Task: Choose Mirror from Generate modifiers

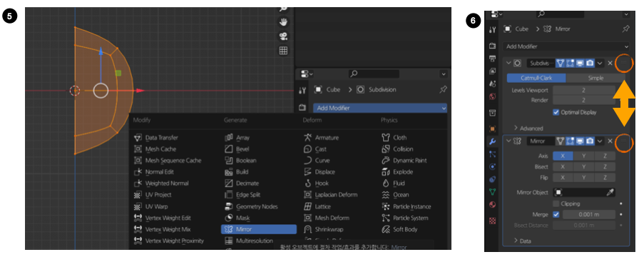Action: 259,229
